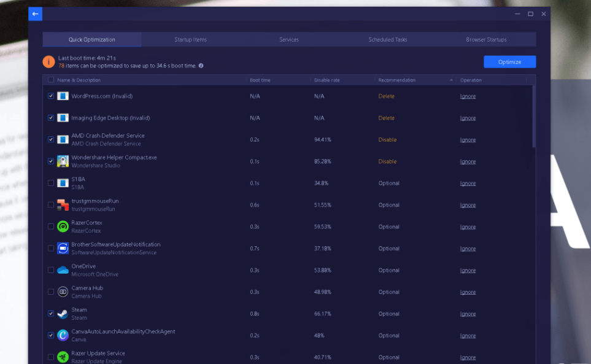
Task: Click the blue Optimize button
Action: click(509, 62)
